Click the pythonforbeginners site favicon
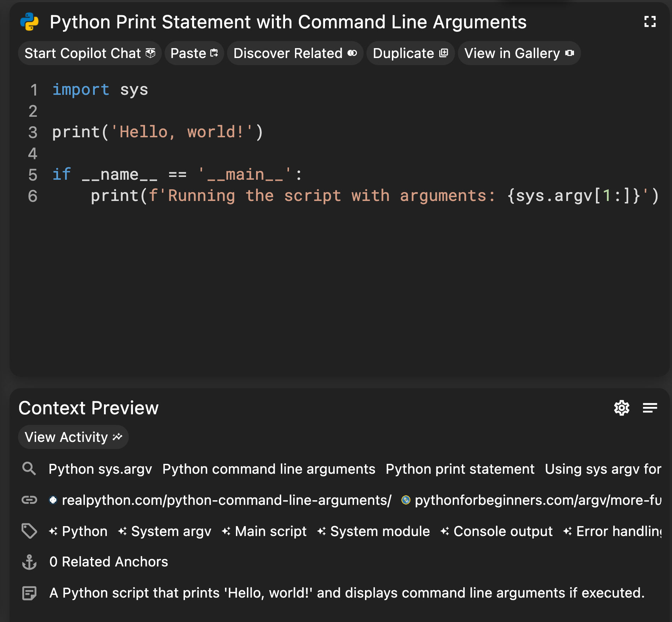672x622 pixels. coord(406,500)
